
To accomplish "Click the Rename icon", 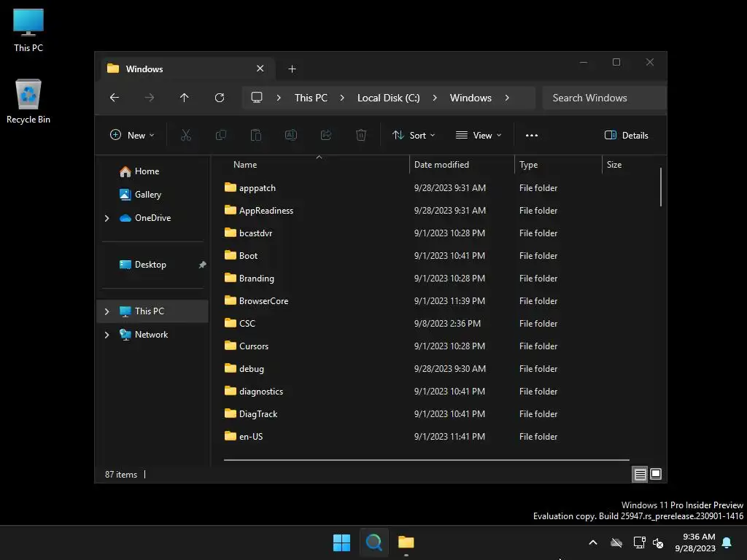I will (x=291, y=135).
